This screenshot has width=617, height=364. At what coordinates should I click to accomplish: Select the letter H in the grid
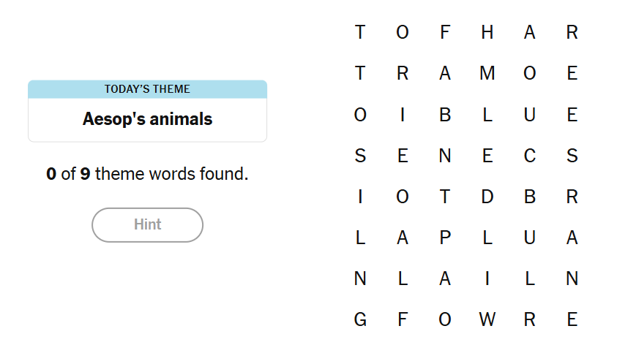coord(487,32)
